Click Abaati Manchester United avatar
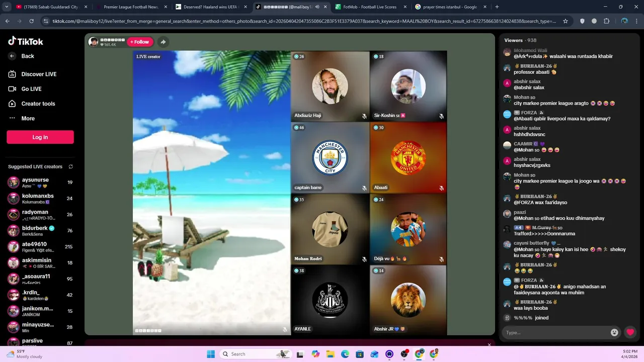The width and height of the screenshot is (644, 362). [408, 157]
